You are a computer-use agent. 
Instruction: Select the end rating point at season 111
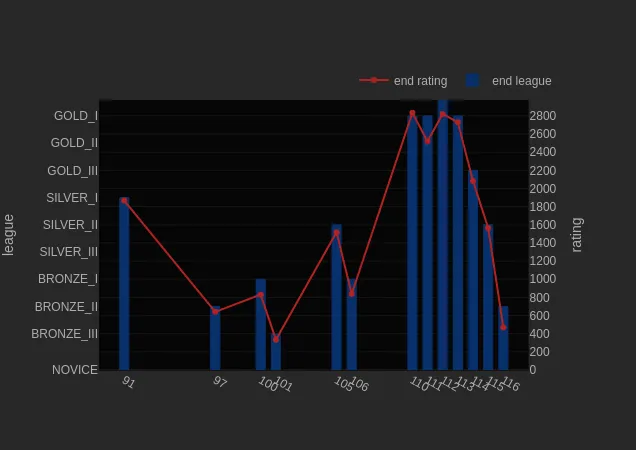(428, 141)
